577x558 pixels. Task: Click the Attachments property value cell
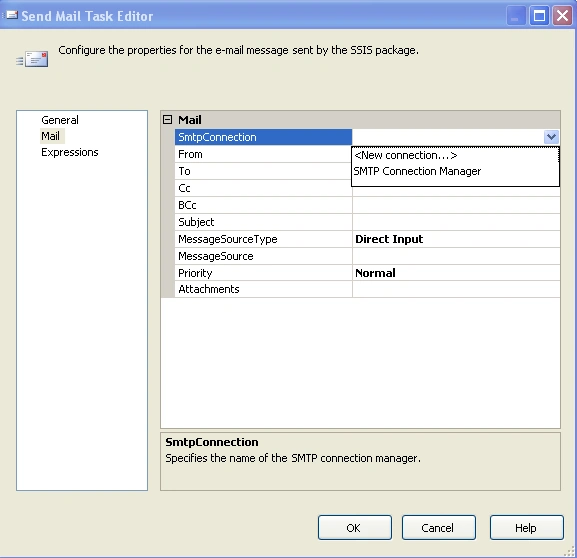pos(456,289)
